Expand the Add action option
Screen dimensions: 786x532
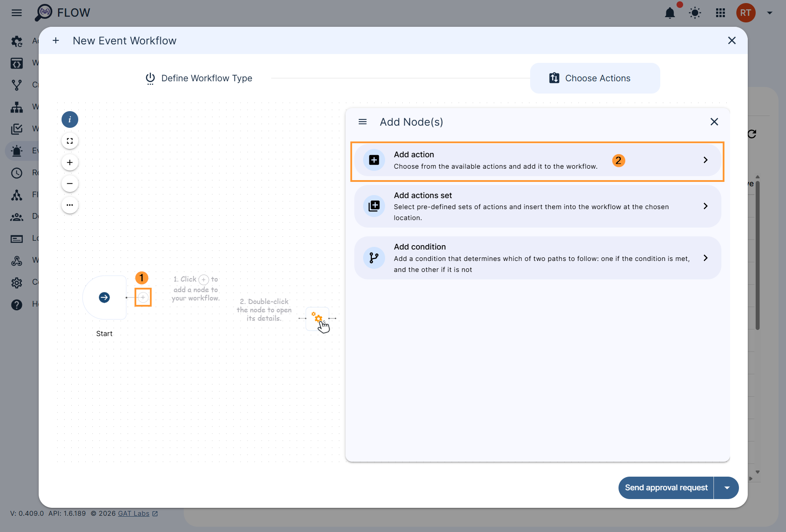pos(706,160)
